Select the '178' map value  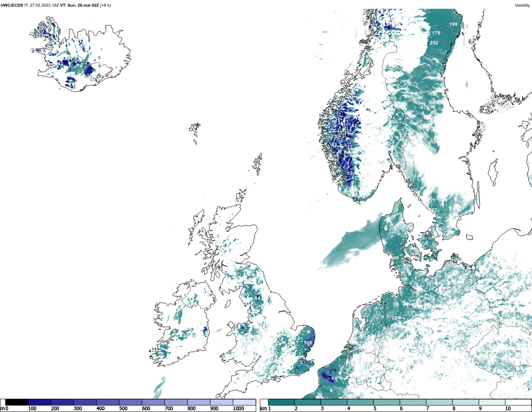tap(436, 33)
